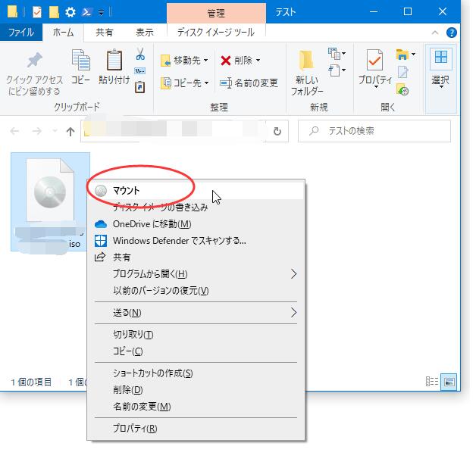
Task: Open the プログラムから開く submenu
Action: [150, 273]
